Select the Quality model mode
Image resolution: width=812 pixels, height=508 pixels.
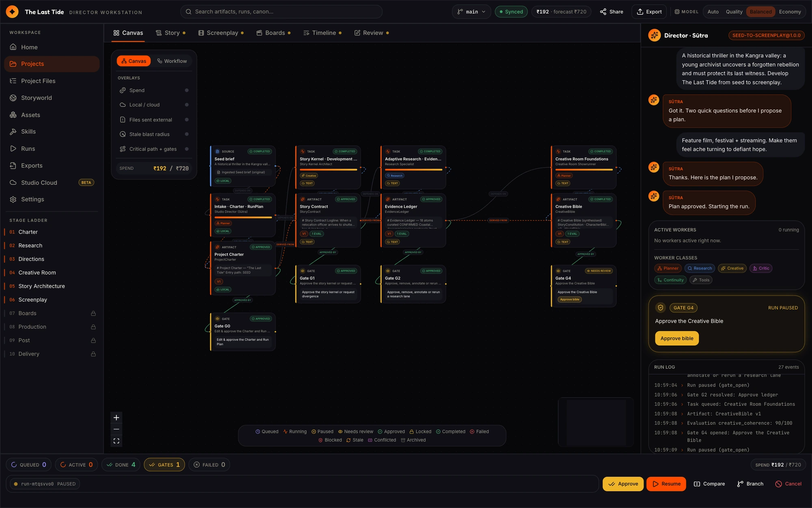[734, 12]
